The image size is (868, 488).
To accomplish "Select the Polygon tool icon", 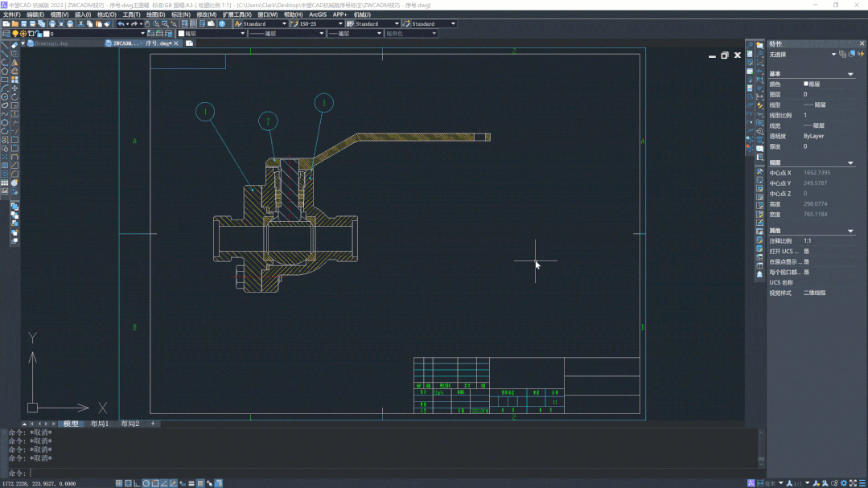I will pyautogui.click(x=5, y=72).
